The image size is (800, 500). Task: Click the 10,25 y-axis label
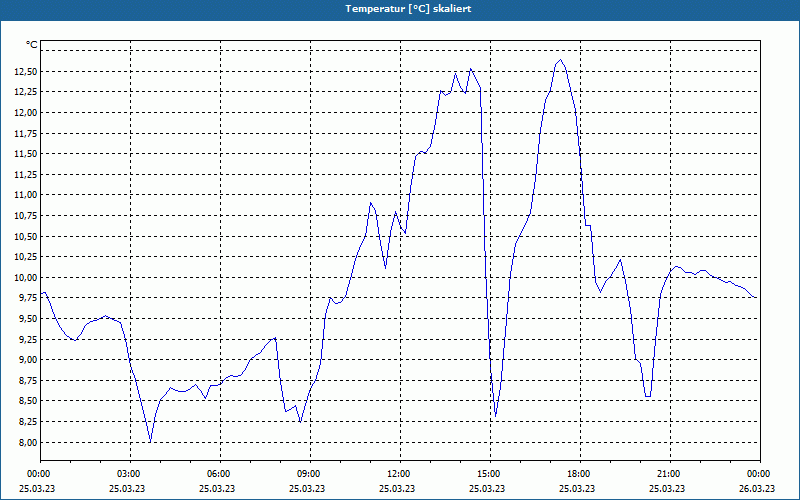point(26,257)
